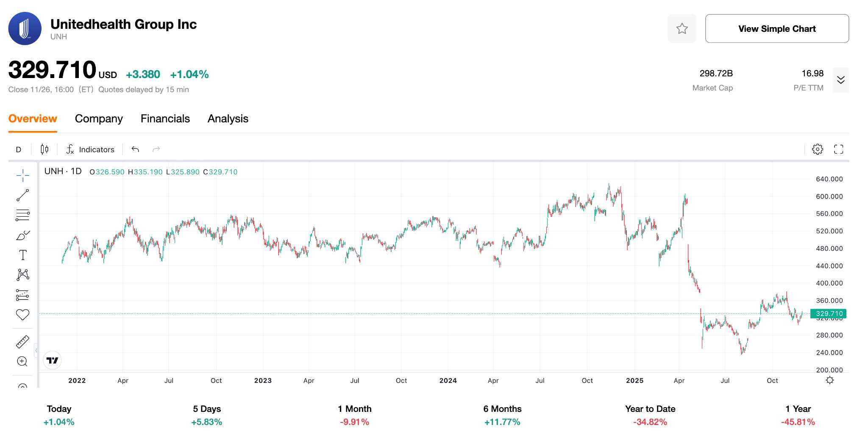Toggle fullscreen chart mode
This screenshot has height=439, width=868.
pyautogui.click(x=838, y=149)
